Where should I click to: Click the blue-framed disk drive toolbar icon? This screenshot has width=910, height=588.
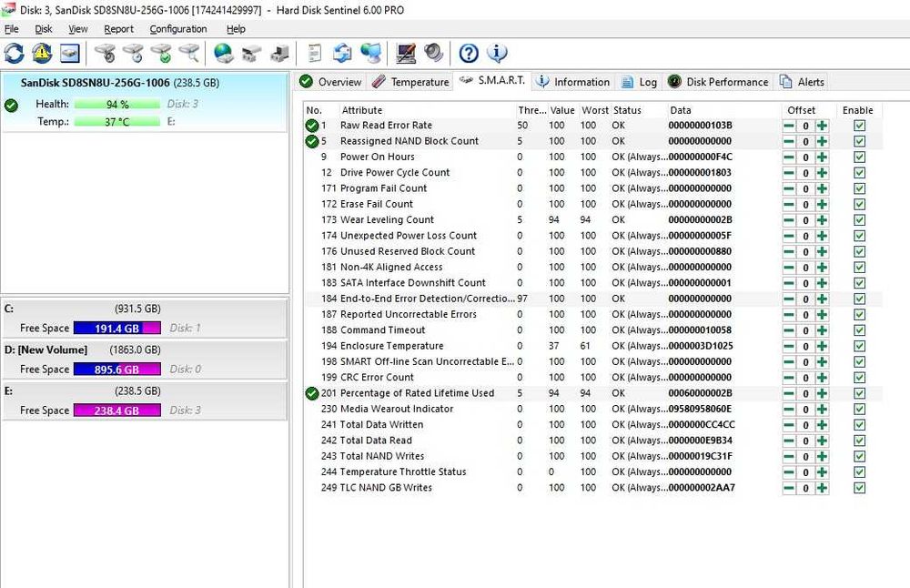(70, 54)
